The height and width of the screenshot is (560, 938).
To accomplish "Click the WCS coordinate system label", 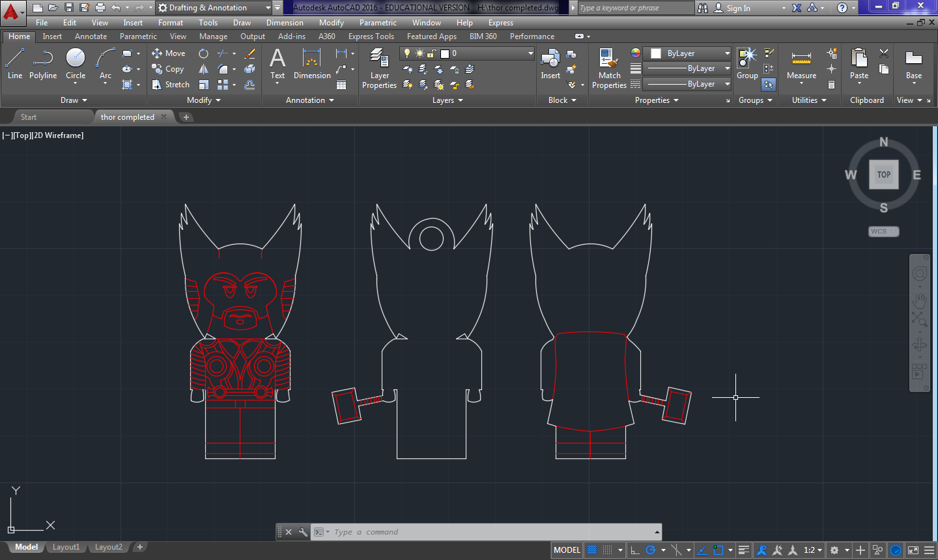I will (x=884, y=231).
